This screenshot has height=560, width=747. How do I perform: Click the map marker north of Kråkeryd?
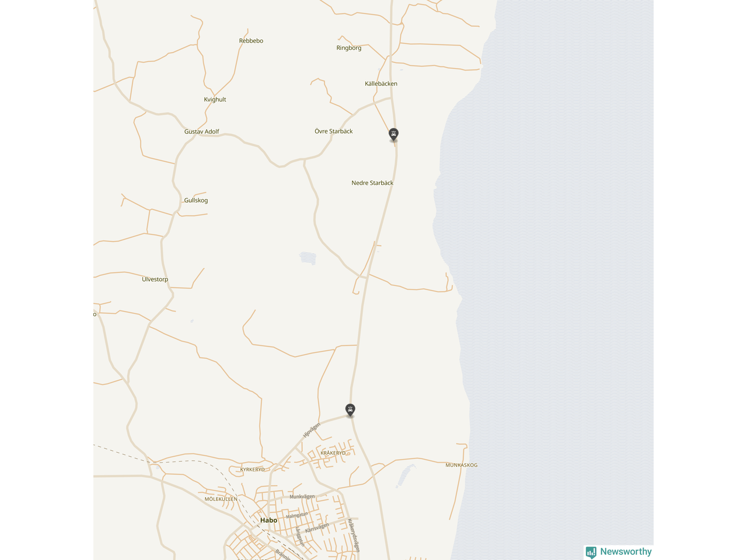(x=350, y=410)
